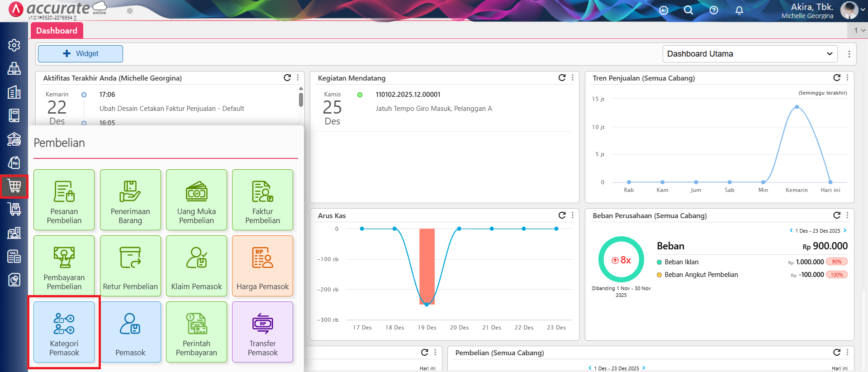Click the notification bell icon
868x372 pixels.
click(x=739, y=10)
